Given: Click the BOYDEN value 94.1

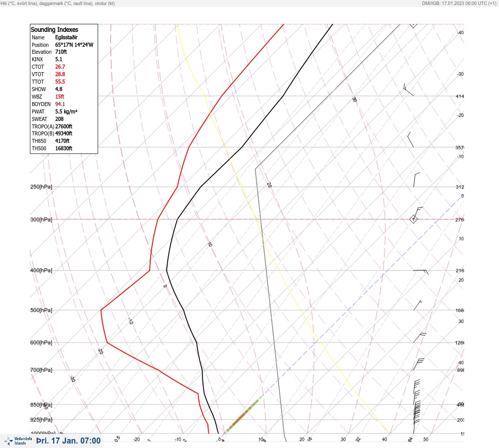Looking at the screenshot, I should pos(60,104).
